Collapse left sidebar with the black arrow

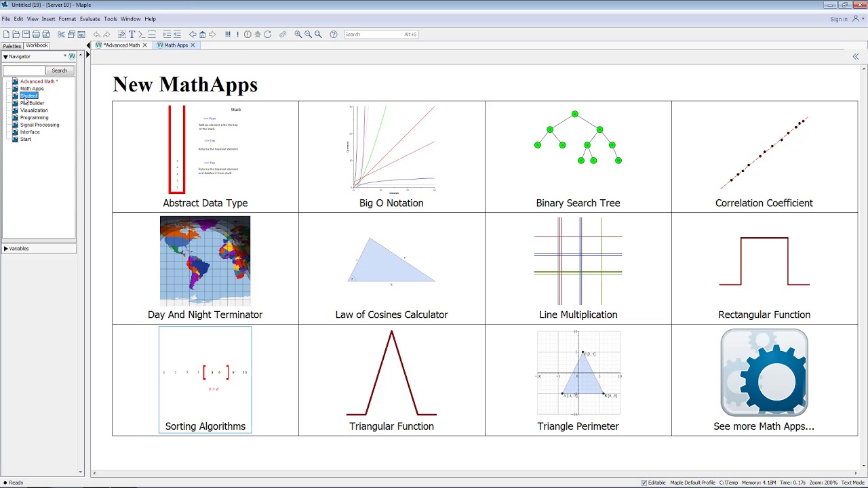pos(89,45)
